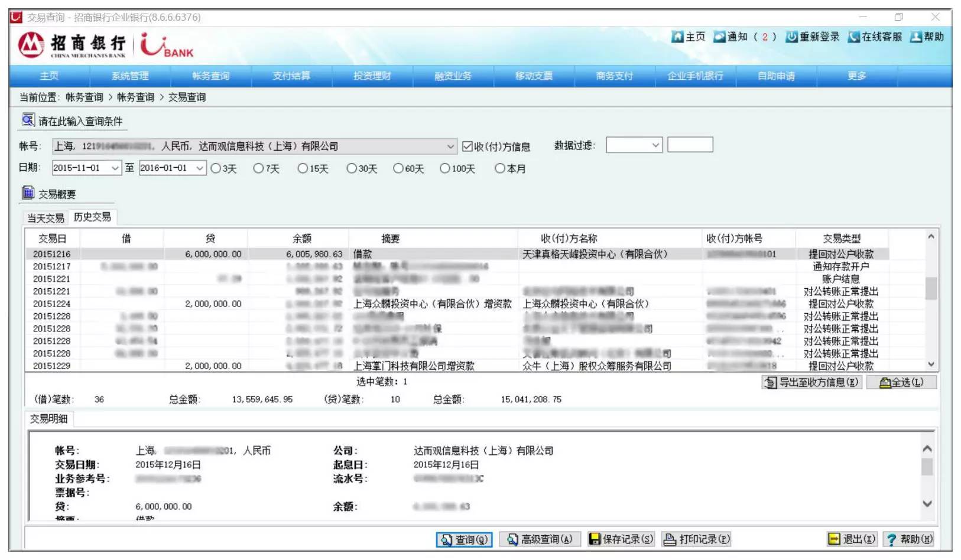961x560 pixels.
Task: Run the 查询(Q) search button
Action: pyautogui.click(x=464, y=539)
